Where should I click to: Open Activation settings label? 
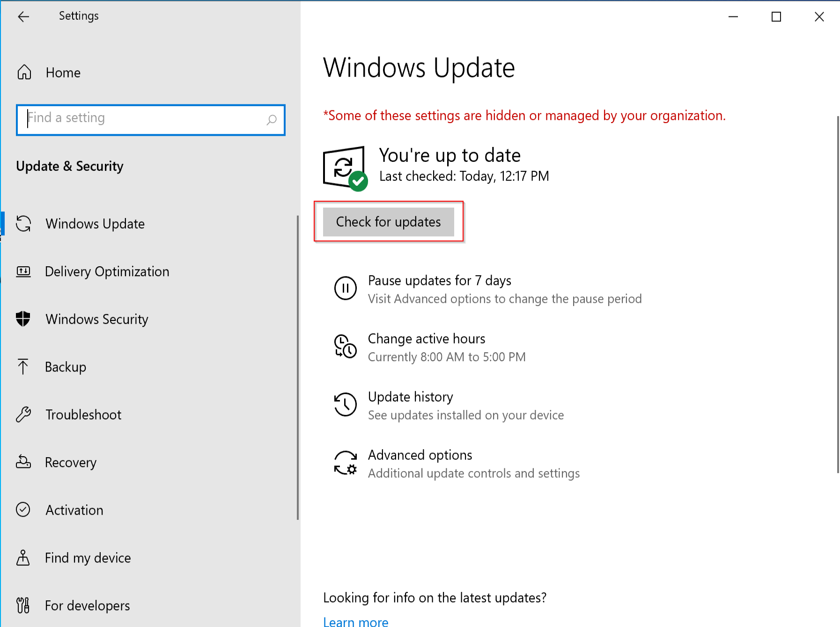click(x=74, y=510)
